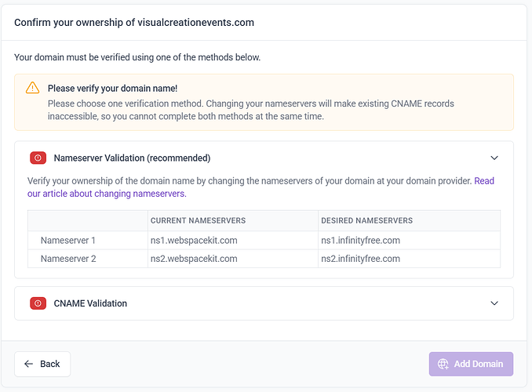532x392 pixels.
Task: Click the 'Please verify your domain name!' heading
Action: pos(112,89)
